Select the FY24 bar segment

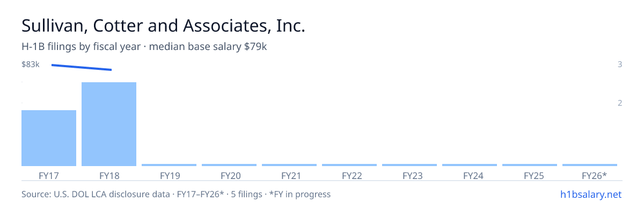click(470, 165)
